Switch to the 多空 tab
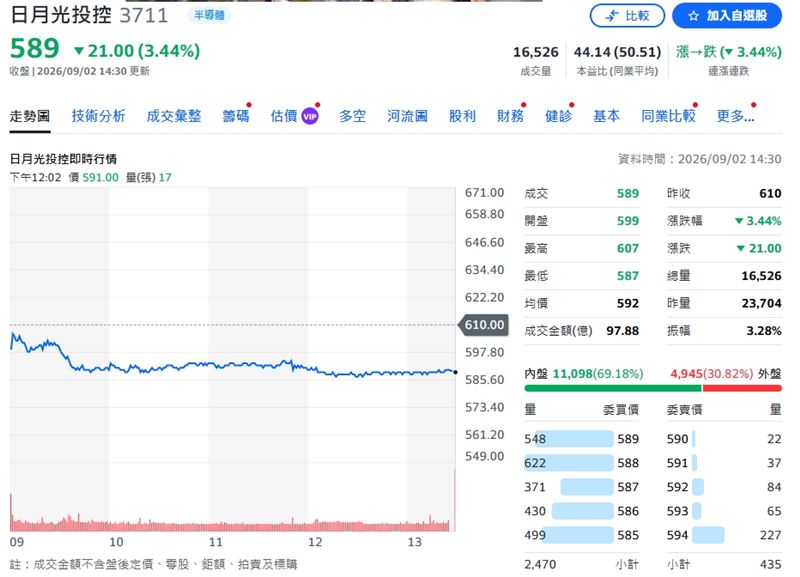Image resolution: width=800 pixels, height=577 pixels. [353, 116]
